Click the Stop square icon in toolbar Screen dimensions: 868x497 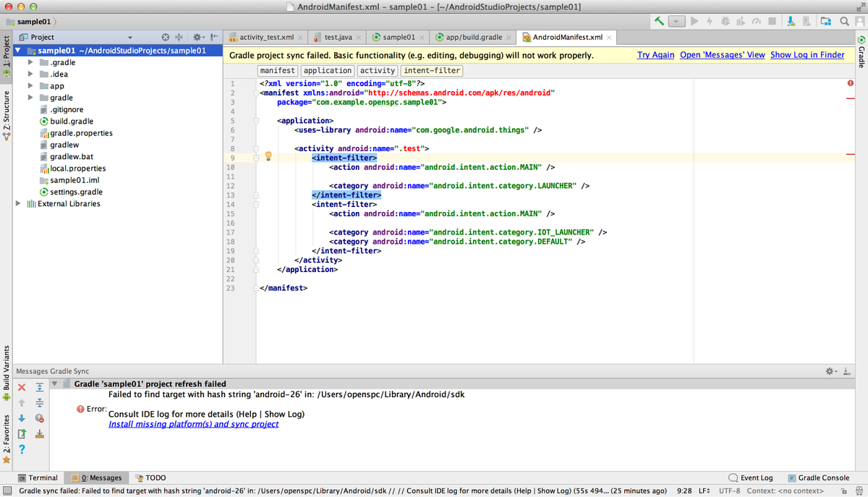(x=772, y=21)
